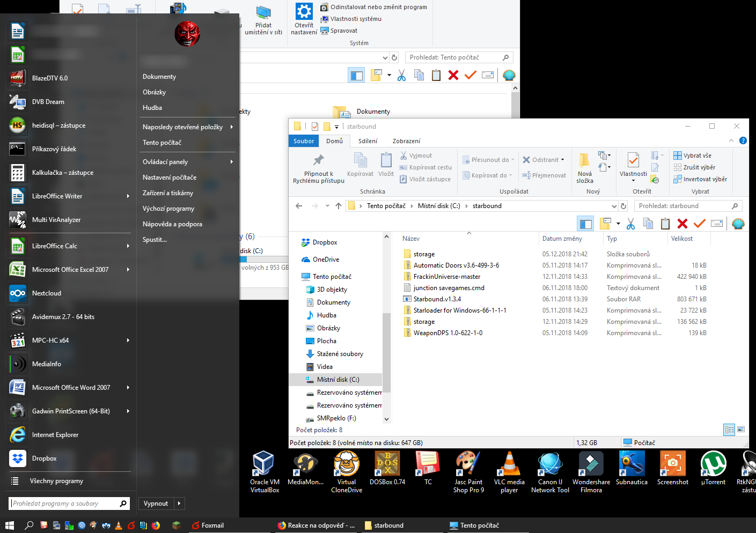Screen dimensions: 756x533
Task: Click the red X delete icon in starbound toolbar
Action: tap(682, 224)
